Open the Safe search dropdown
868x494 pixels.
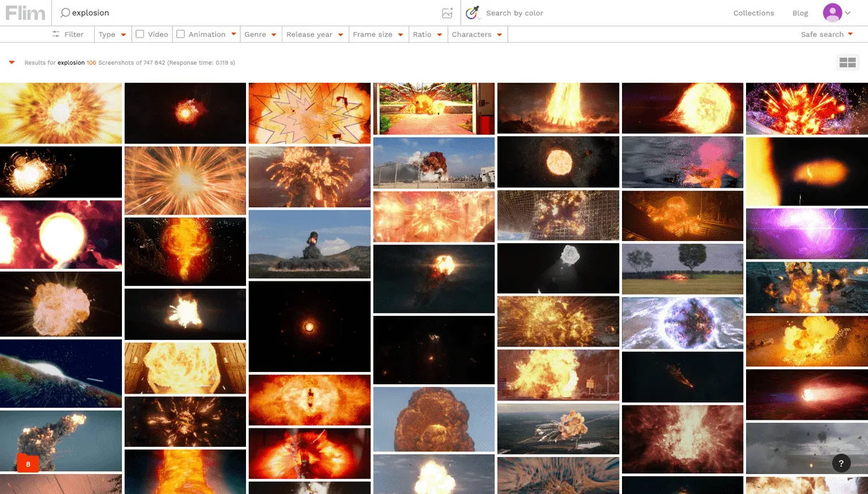[x=827, y=34]
